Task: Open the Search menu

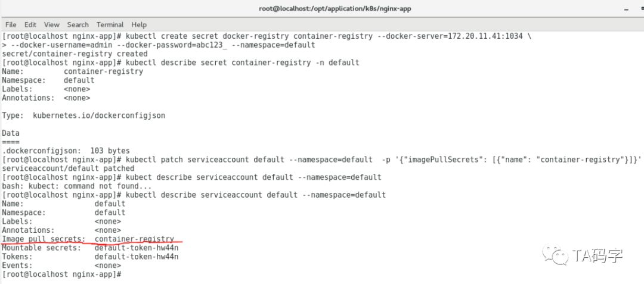Action: pyautogui.click(x=78, y=24)
